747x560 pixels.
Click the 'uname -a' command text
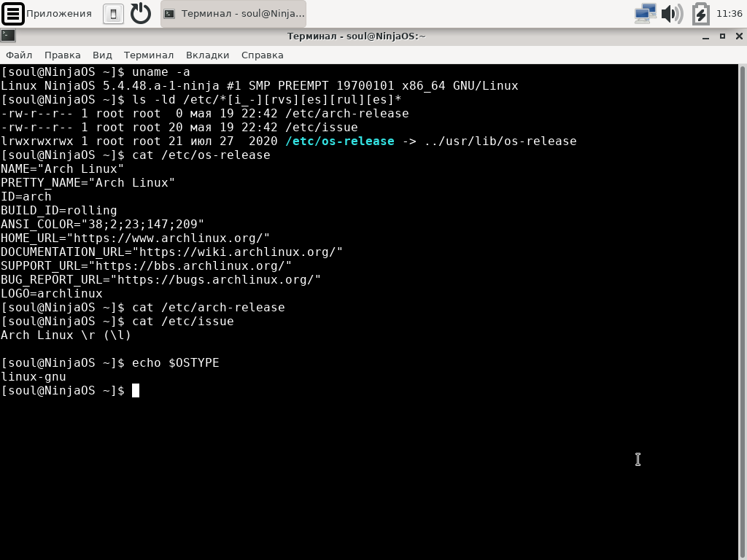161,72
